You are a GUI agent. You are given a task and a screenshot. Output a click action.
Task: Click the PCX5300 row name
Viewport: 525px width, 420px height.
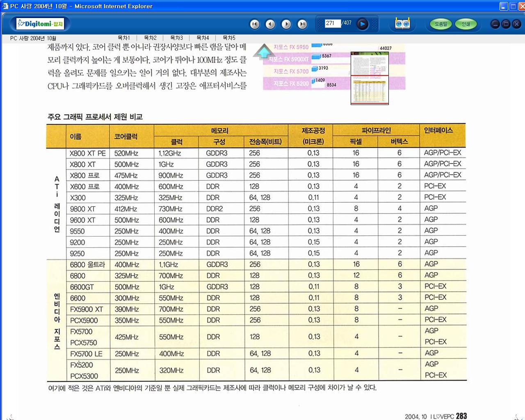(84, 376)
